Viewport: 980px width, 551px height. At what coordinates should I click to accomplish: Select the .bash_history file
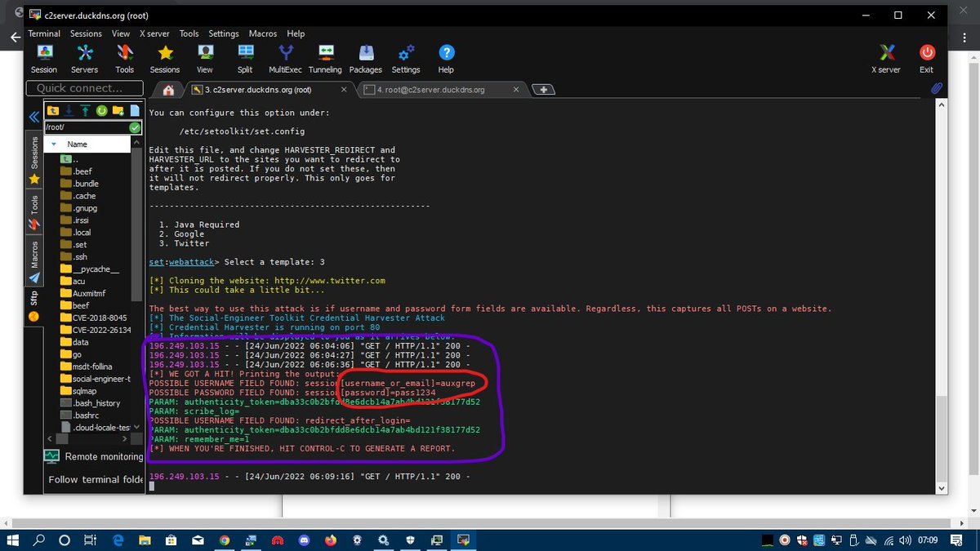[90, 403]
